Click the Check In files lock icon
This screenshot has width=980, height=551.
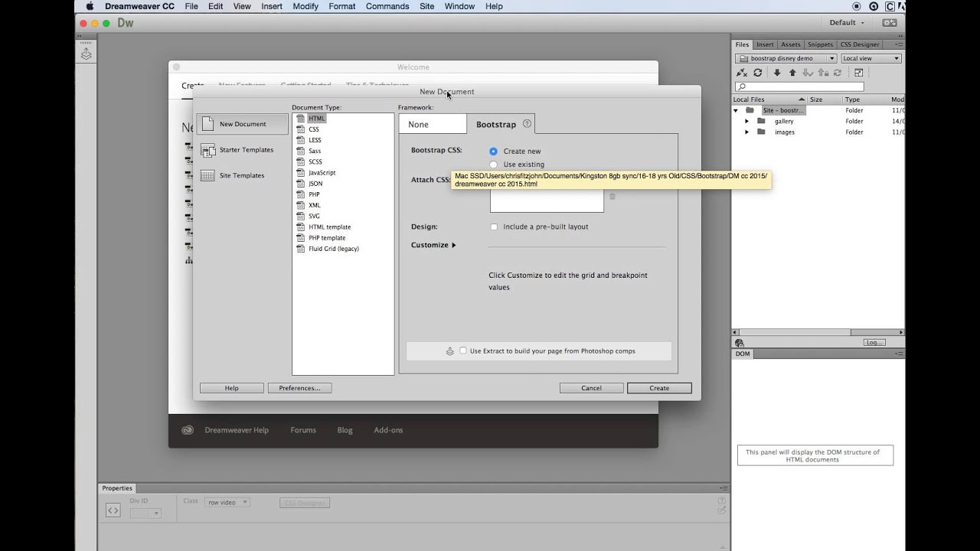(823, 73)
